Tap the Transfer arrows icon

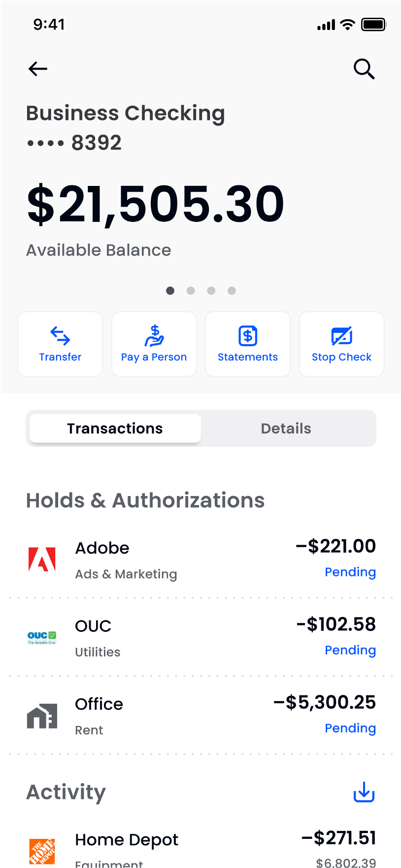(x=60, y=336)
